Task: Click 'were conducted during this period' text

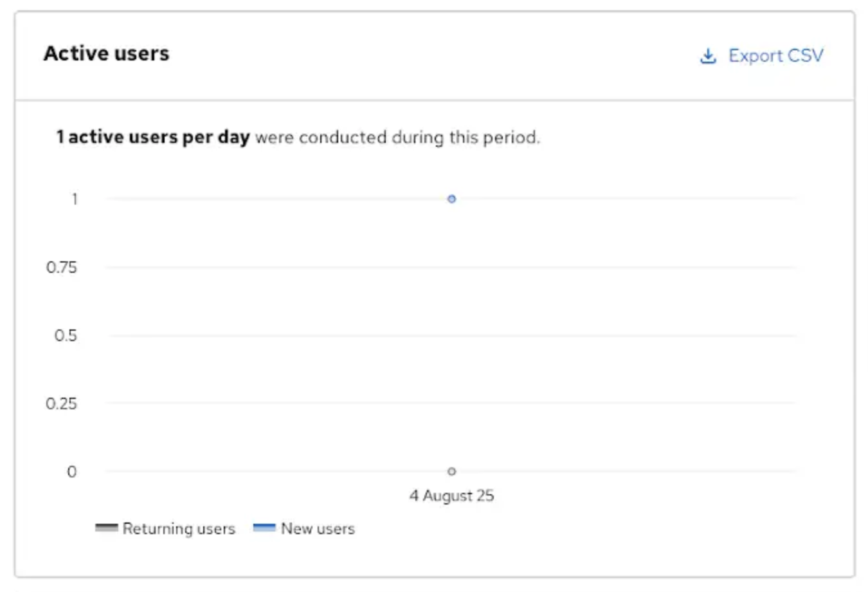Action: (397, 137)
